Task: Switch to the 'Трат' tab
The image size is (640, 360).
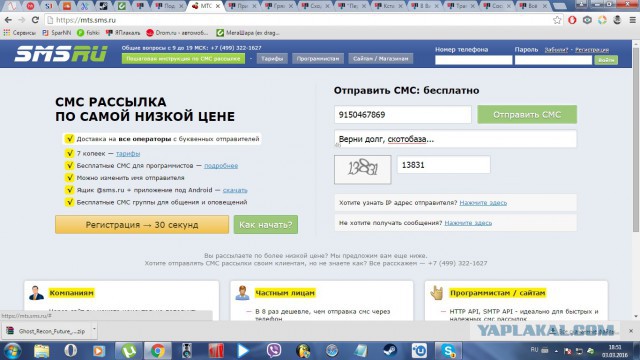Action: coord(460,6)
